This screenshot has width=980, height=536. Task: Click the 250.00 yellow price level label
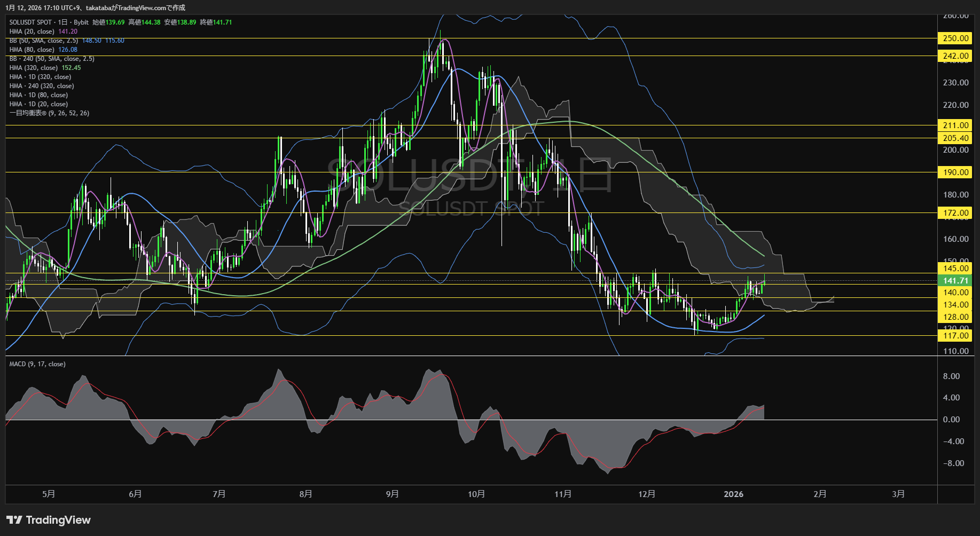pos(955,38)
